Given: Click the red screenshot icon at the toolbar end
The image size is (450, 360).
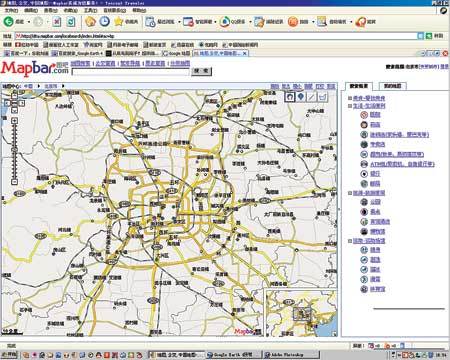Looking at the screenshot, I should point(360,22).
